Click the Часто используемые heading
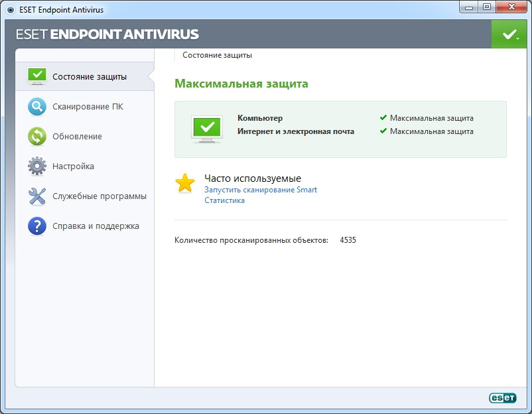The image size is (532, 414). (253, 178)
